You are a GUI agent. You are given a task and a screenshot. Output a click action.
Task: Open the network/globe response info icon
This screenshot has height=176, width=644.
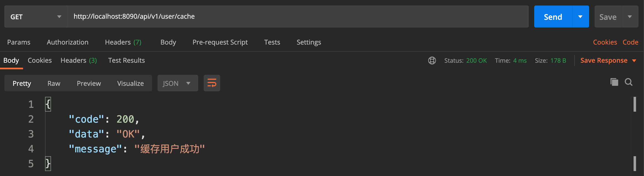[x=432, y=61]
